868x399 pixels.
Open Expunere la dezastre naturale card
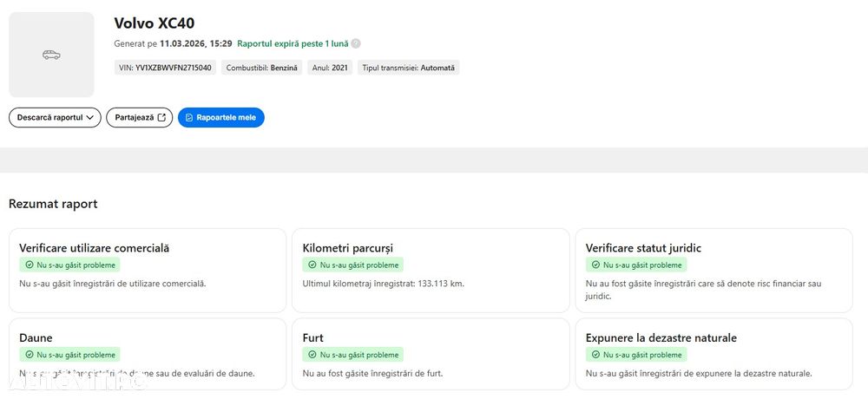point(713,354)
